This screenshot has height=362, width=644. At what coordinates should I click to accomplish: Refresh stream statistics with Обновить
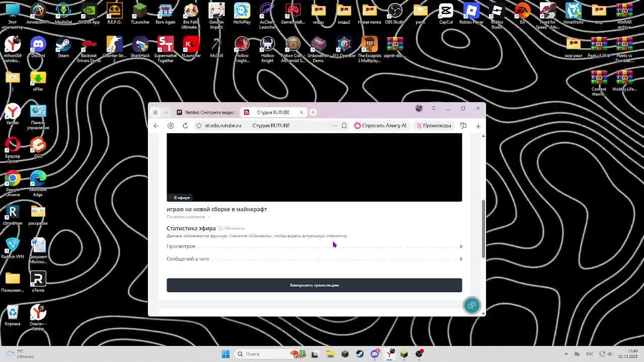[231, 228]
